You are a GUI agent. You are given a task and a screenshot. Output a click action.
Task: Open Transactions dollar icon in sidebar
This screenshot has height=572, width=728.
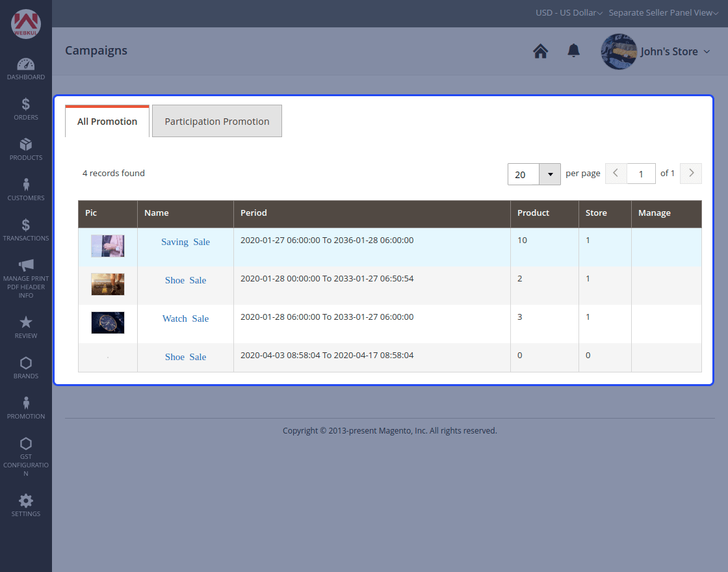(26, 225)
